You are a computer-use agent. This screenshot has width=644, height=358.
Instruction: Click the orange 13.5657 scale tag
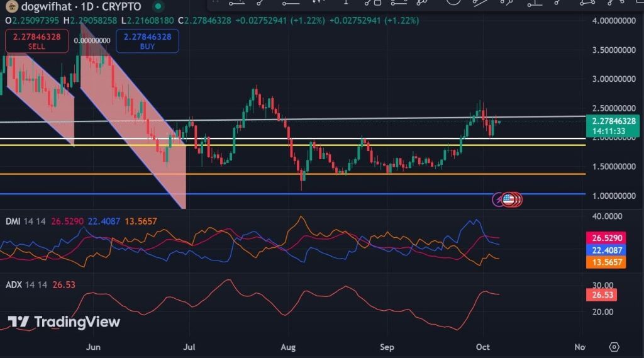point(606,262)
